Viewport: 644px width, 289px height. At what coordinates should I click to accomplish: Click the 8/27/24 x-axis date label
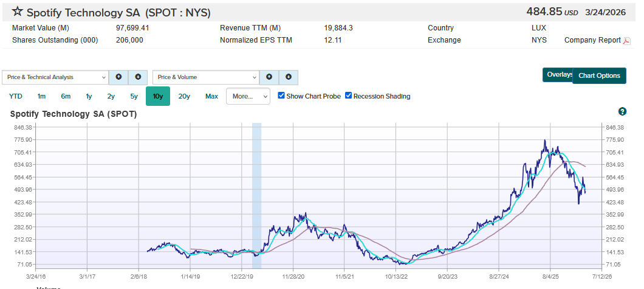499,277
